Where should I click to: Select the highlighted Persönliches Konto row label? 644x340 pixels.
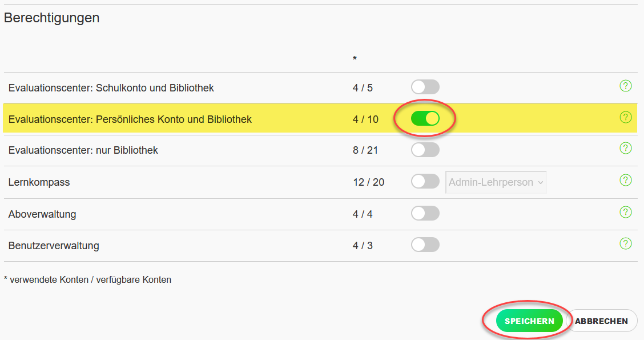click(130, 119)
